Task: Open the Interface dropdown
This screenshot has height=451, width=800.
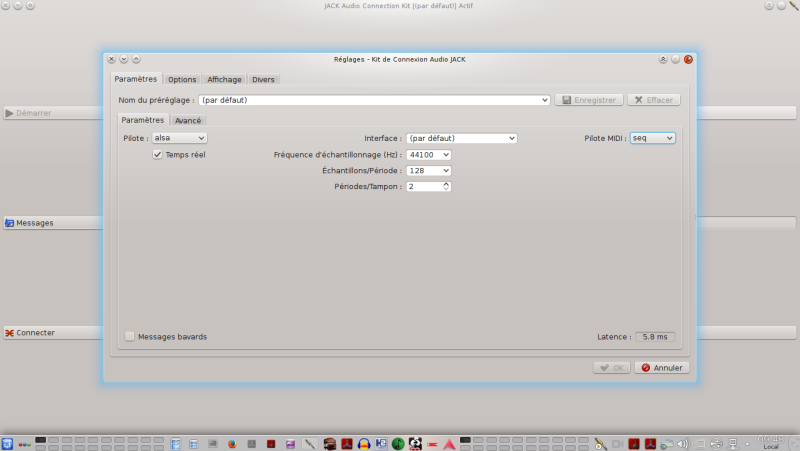Action: (461, 138)
